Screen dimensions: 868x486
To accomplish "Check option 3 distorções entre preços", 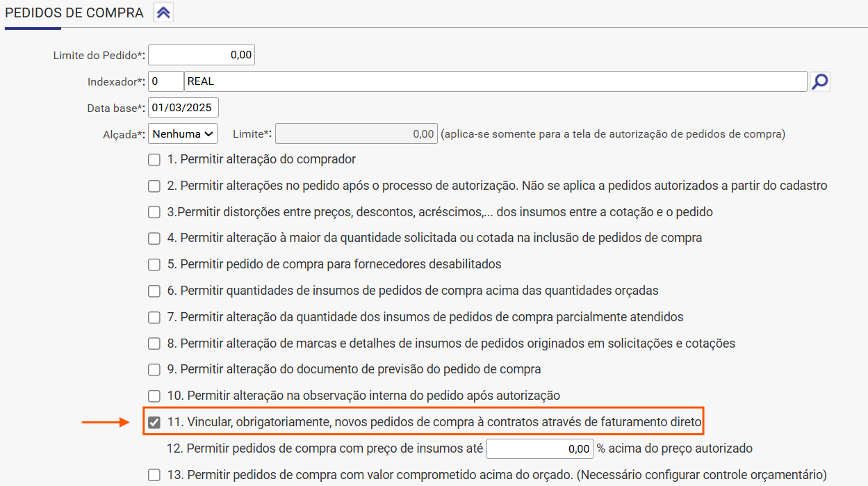I will tap(154, 213).
